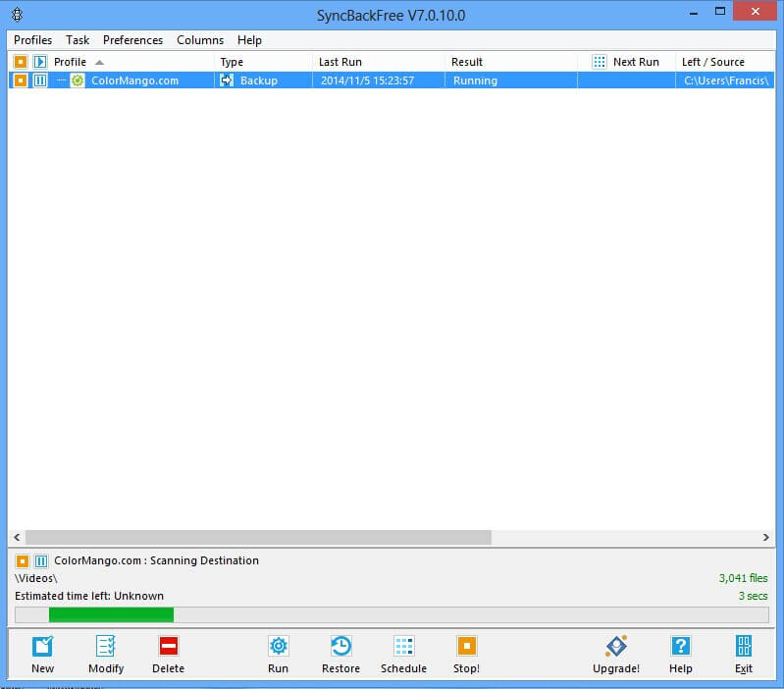Click the green scanning progress bar
This screenshot has height=689, width=784.
[x=111, y=614]
